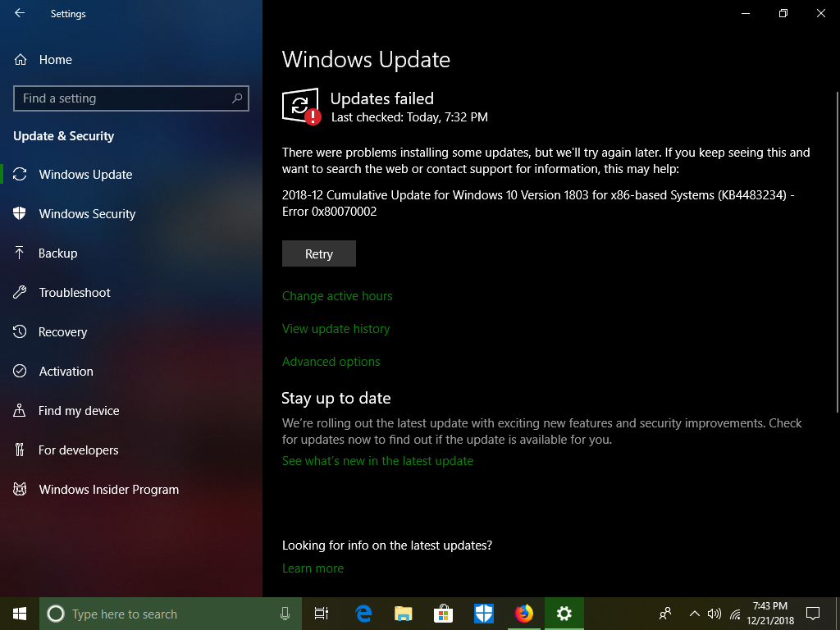
Task: Click the Find my device person icon
Action: coord(20,410)
